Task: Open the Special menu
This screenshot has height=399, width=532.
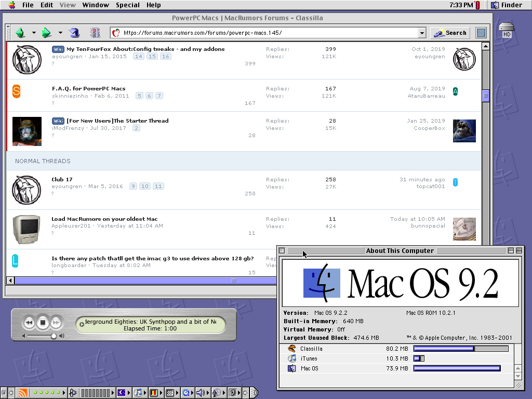Action: (x=128, y=5)
